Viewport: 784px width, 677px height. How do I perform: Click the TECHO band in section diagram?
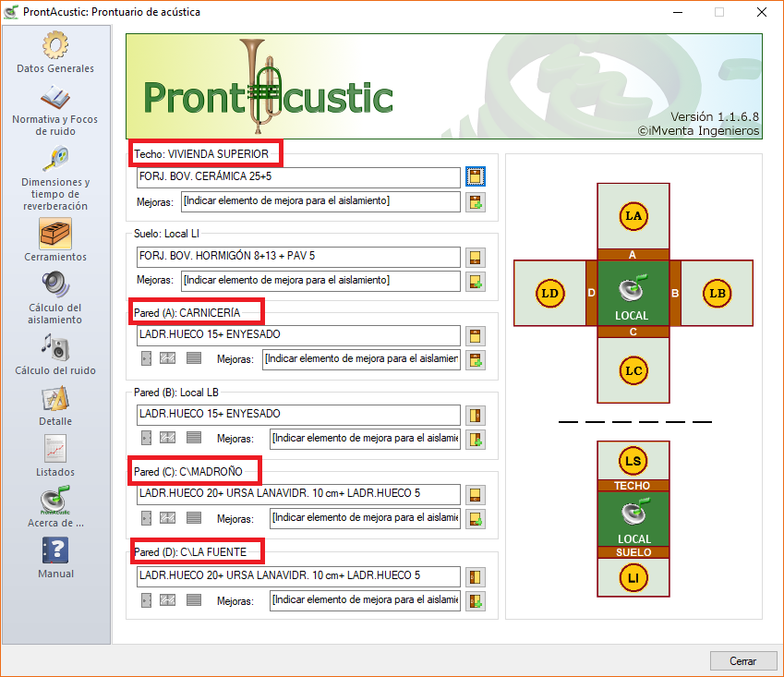633,486
